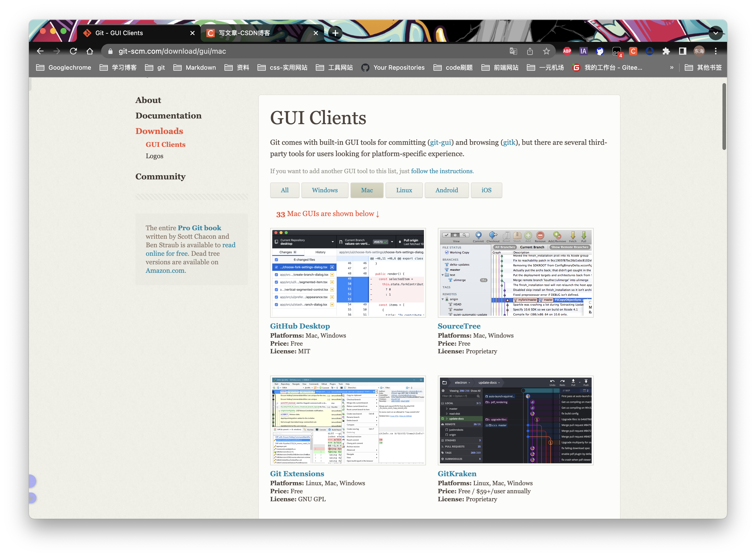Filter GUI clients by Linux
Viewport: 756px width, 557px height.
coord(404,190)
